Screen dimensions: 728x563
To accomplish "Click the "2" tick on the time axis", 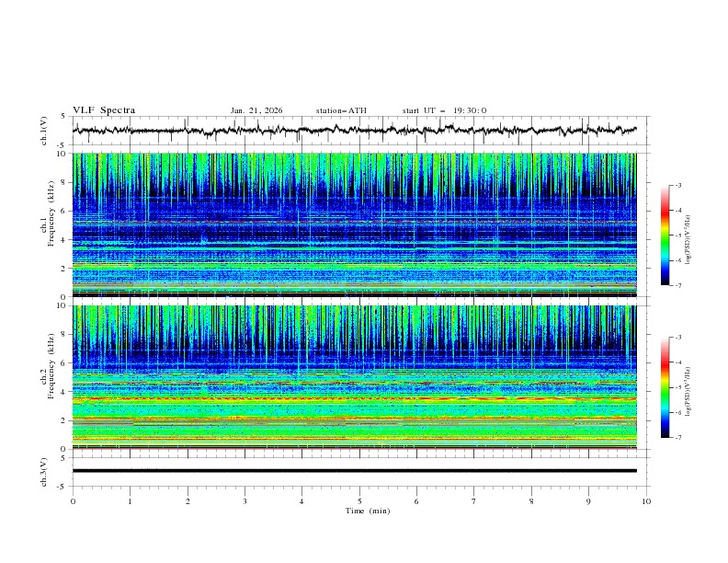I will 188,501.
